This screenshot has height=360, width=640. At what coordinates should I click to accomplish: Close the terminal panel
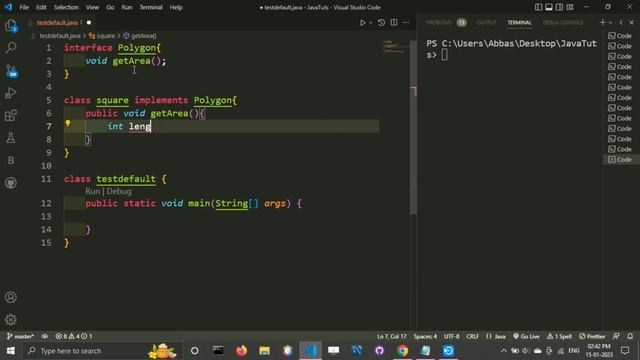[632, 23]
